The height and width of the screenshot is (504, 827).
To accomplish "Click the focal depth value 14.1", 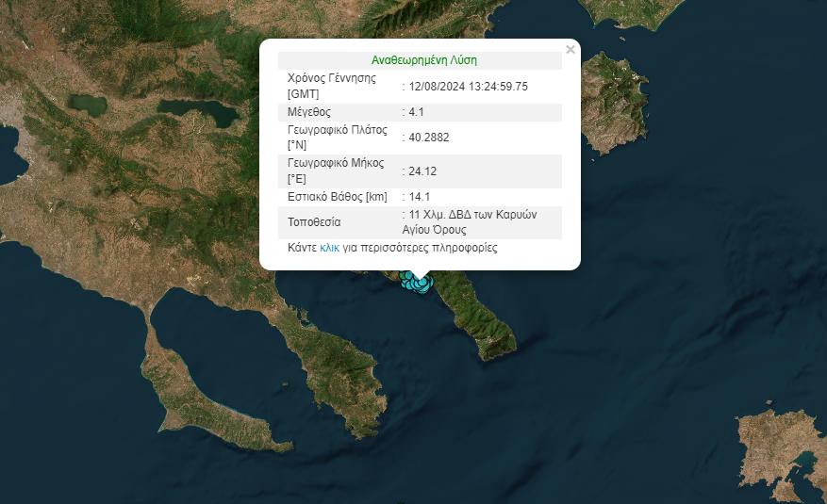I will (419, 197).
